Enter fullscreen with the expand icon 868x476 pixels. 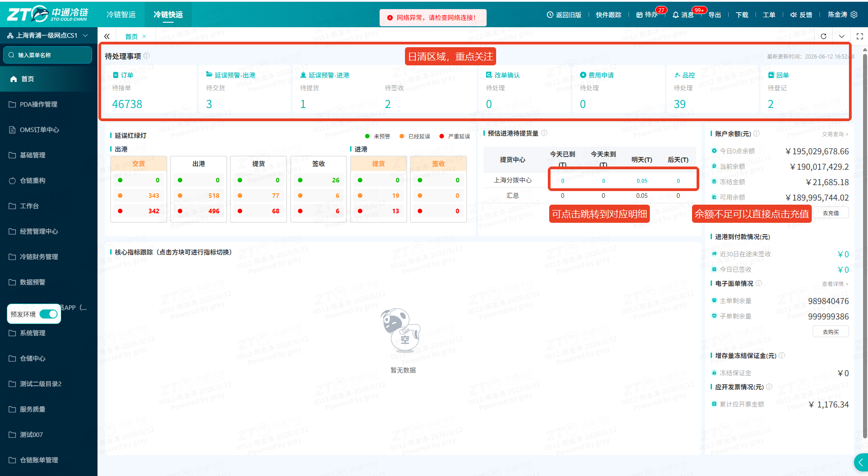[x=860, y=36]
